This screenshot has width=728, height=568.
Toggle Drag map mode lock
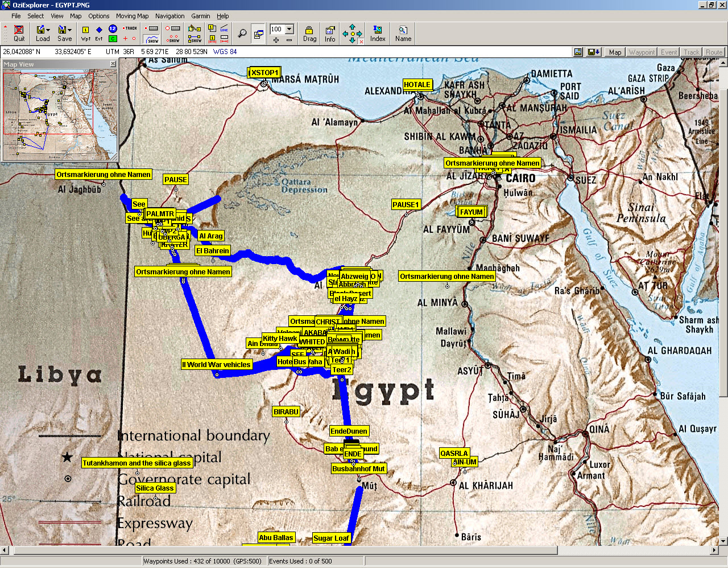[x=309, y=34]
